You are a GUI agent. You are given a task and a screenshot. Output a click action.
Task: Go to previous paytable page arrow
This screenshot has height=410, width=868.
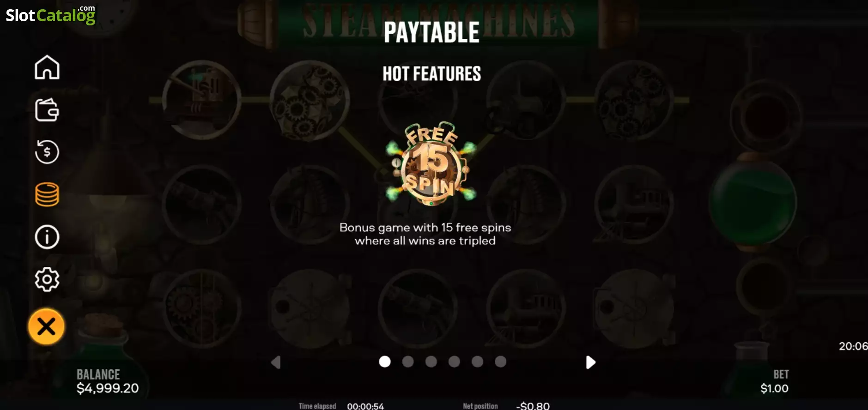pos(276,362)
